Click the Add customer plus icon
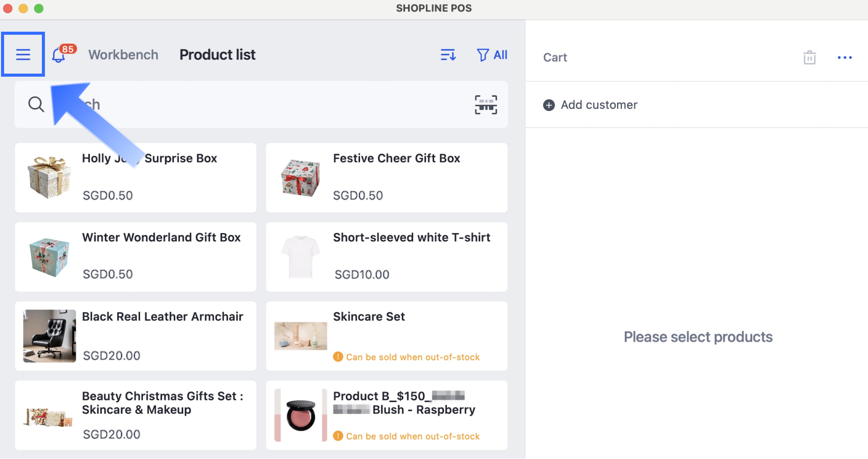This screenshot has width=868, height=459. coord(549,105)
